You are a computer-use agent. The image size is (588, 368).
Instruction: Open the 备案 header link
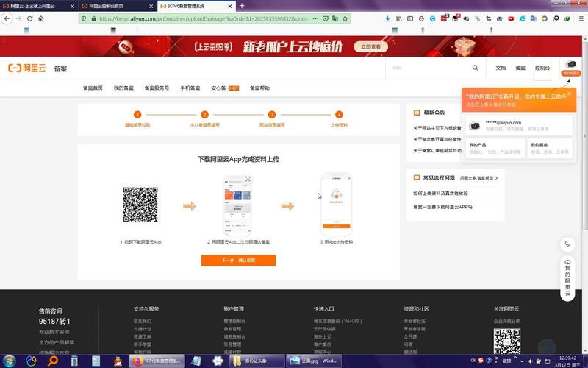(520, 68)
